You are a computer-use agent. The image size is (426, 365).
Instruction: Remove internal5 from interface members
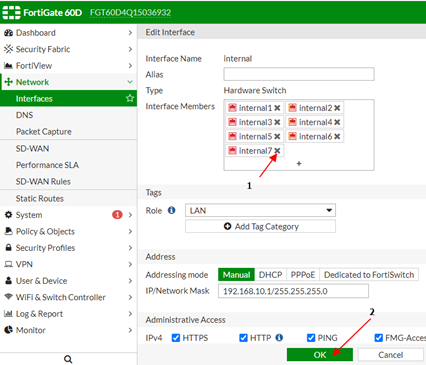pos(277,137)
